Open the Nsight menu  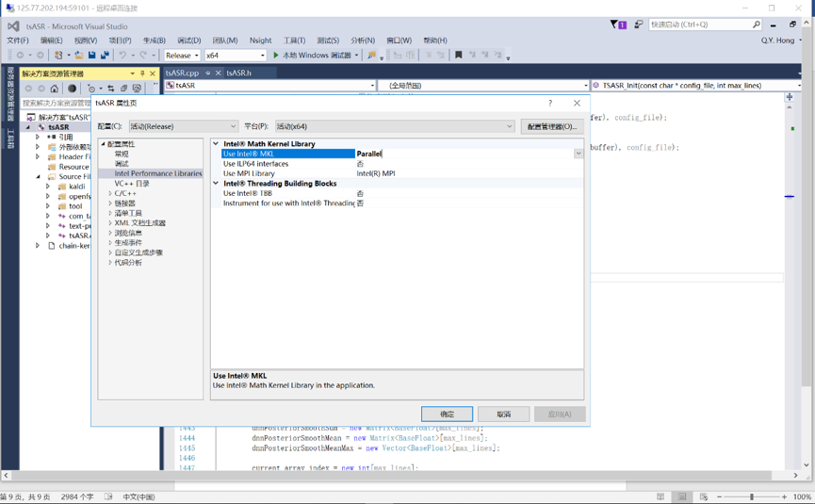tap(260, 41)
